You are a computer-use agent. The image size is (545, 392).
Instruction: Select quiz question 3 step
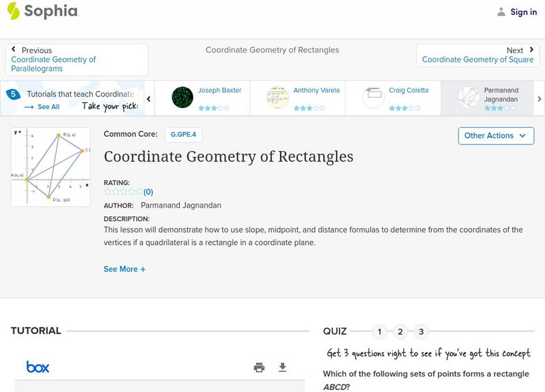[x=422, y=332]
